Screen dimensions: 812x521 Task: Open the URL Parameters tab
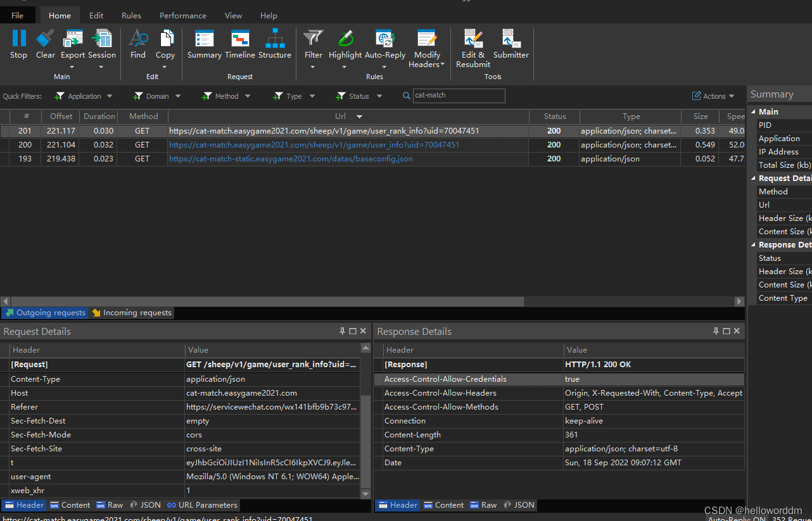click(202, 505)
